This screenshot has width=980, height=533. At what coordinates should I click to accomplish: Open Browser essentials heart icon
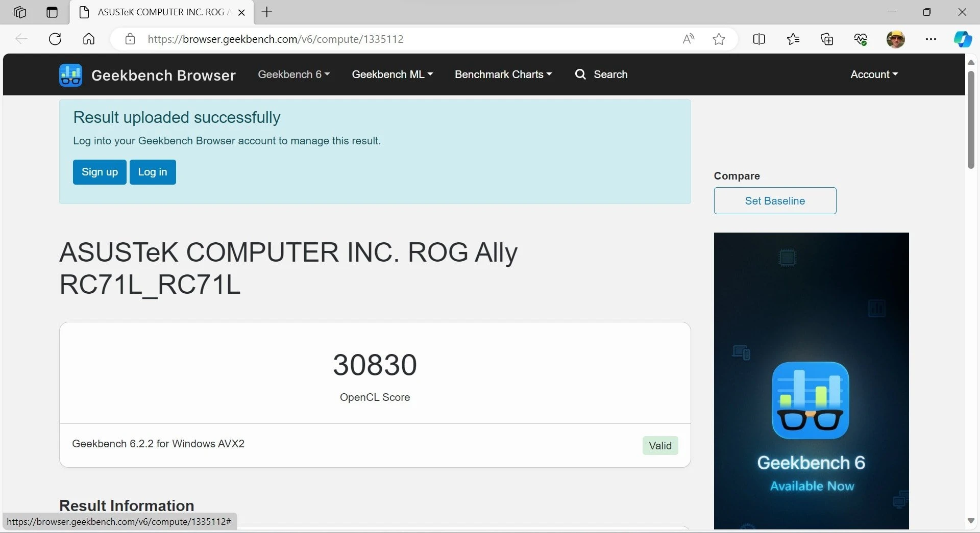[861, 39]
